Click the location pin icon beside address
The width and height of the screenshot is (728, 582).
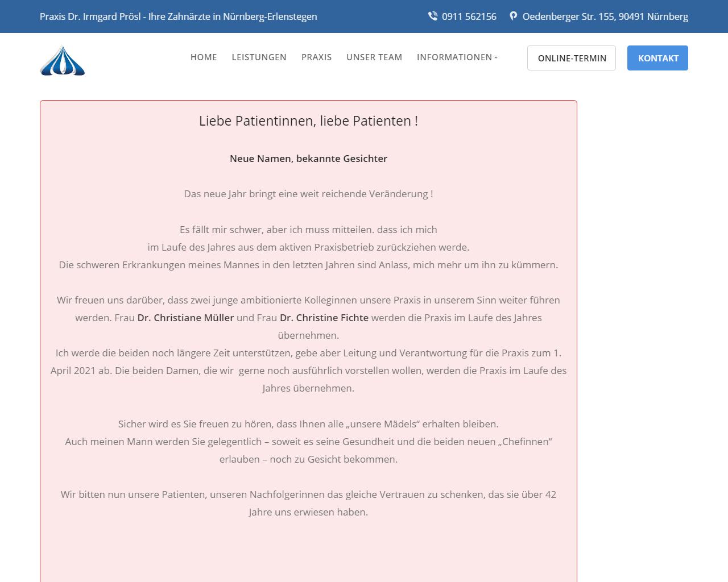514,16
